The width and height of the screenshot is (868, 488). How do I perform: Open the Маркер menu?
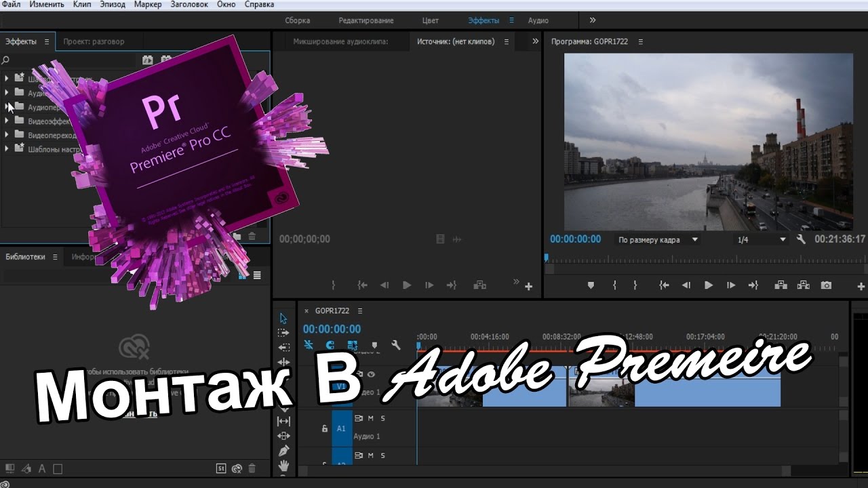coord(148,5)
